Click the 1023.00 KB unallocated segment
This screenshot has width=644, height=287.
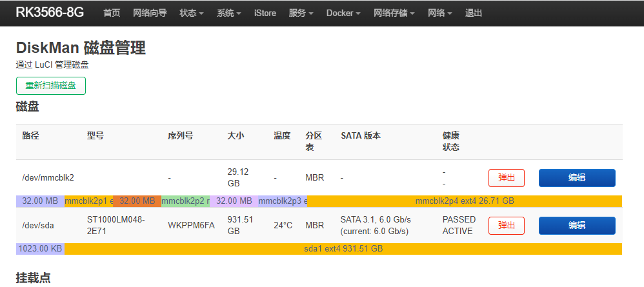click(x=40, y=248)
